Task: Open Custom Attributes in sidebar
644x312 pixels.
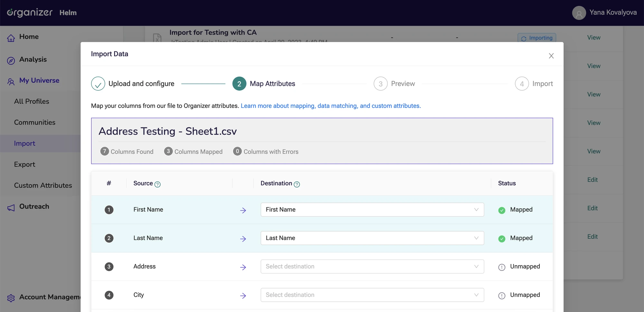Action: tap(43, 185)
